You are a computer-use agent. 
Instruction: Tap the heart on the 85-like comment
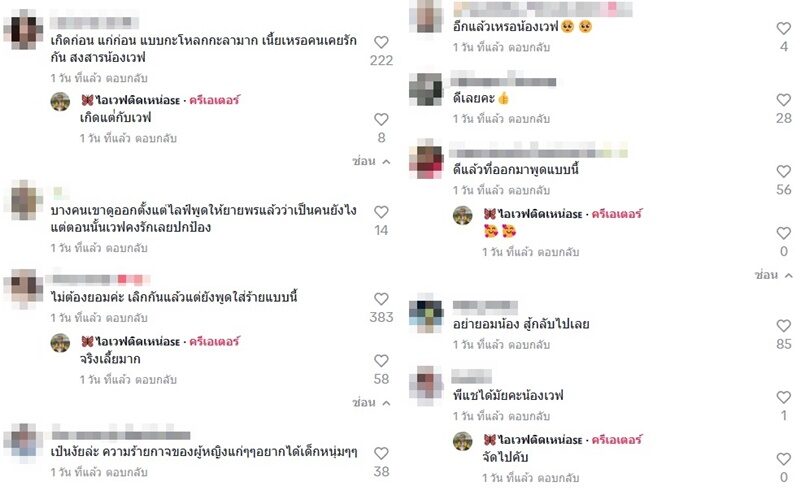point(784,326)
